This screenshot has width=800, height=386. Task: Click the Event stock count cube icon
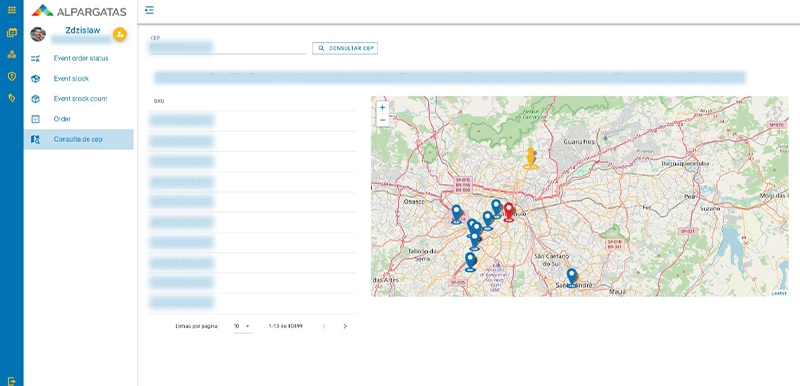[x=35, y=99]
